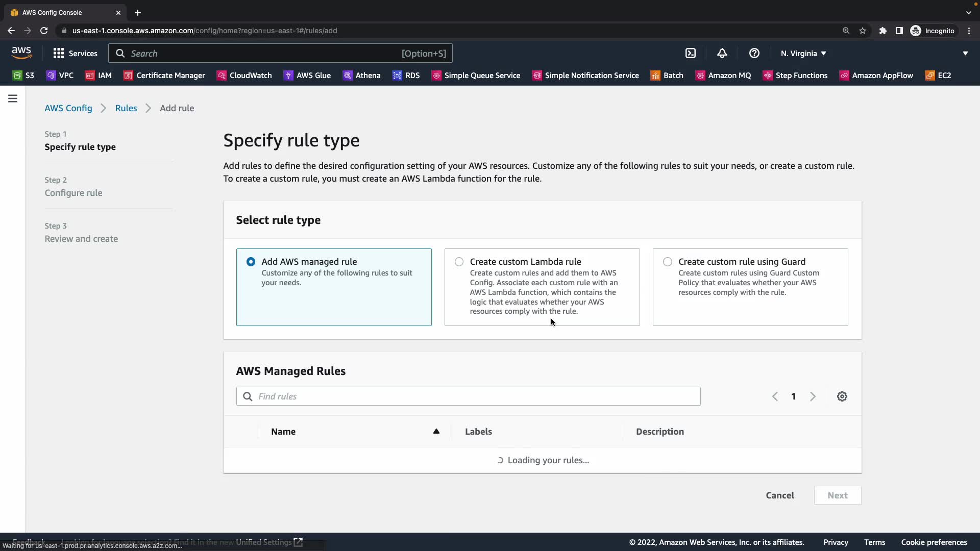Screen dimensions: 980x551
Task: Click the help question mark icon
Action: 754,53
